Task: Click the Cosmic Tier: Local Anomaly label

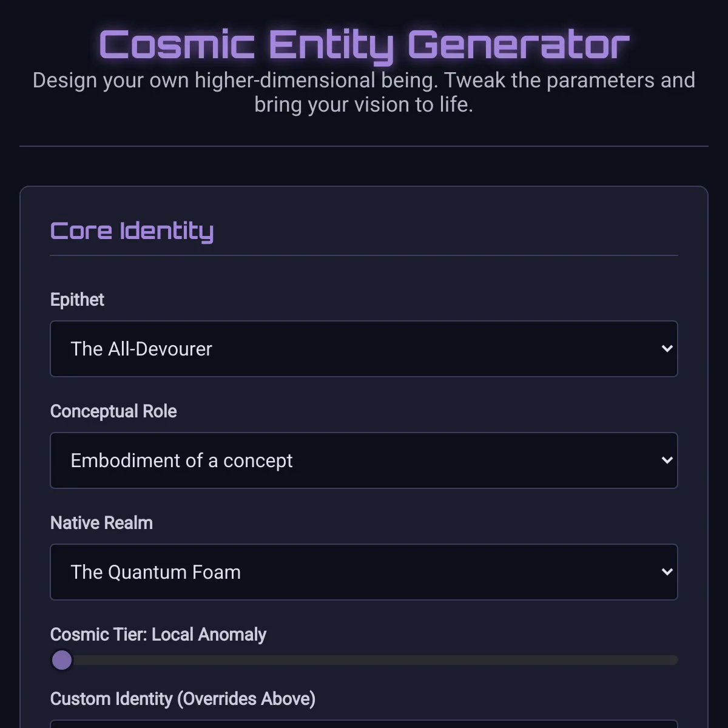Action: tap(158, 635)
